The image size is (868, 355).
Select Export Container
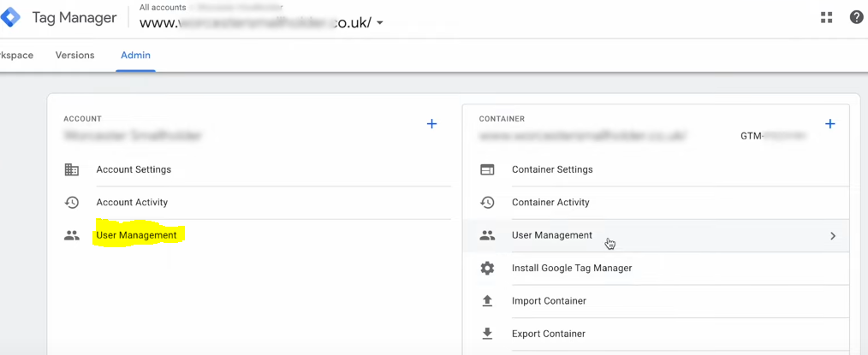tap(548, 334)
